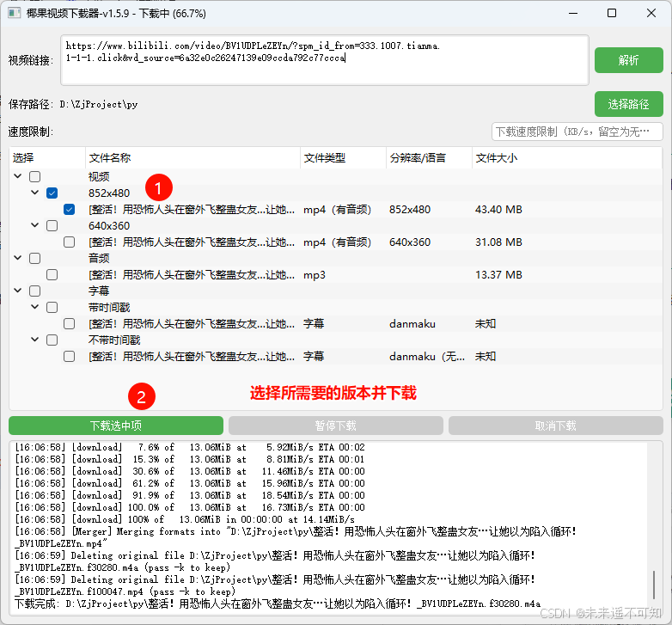This screenshot has height=625, width=672.
Task: Close the downloader window
Action: 651,13
